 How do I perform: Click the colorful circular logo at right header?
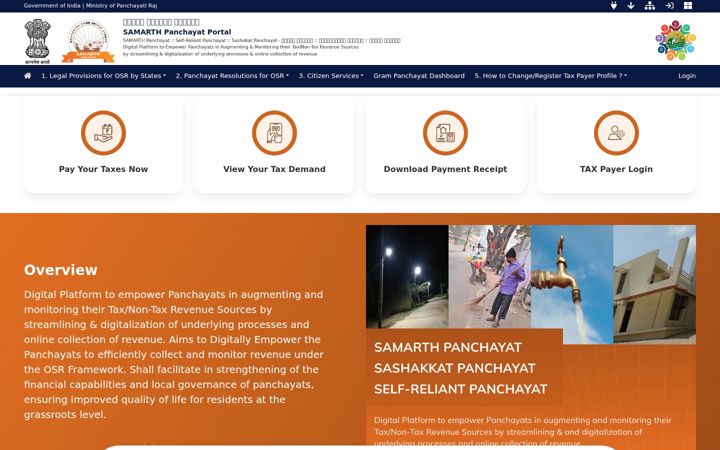[675, 40]
